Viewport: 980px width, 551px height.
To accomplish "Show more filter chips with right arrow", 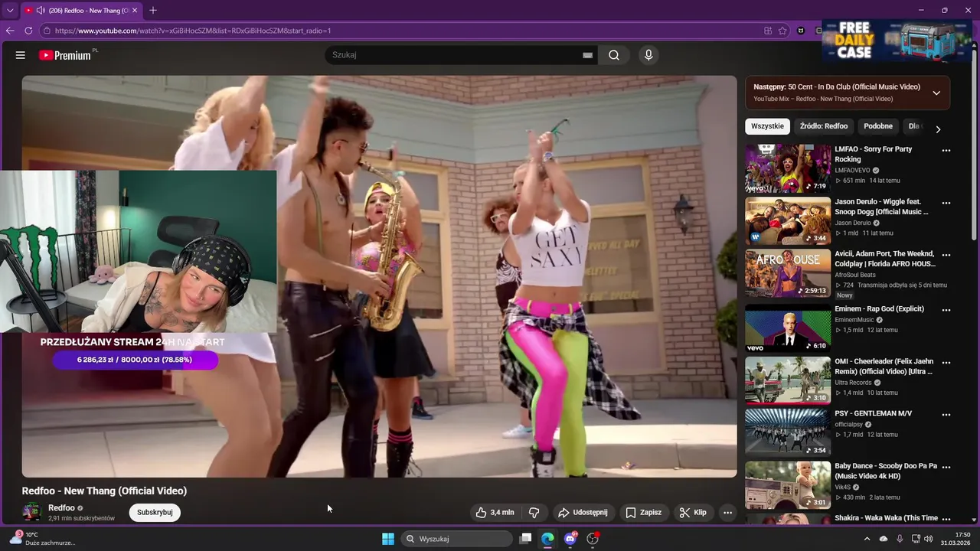I will click(938, 129).
